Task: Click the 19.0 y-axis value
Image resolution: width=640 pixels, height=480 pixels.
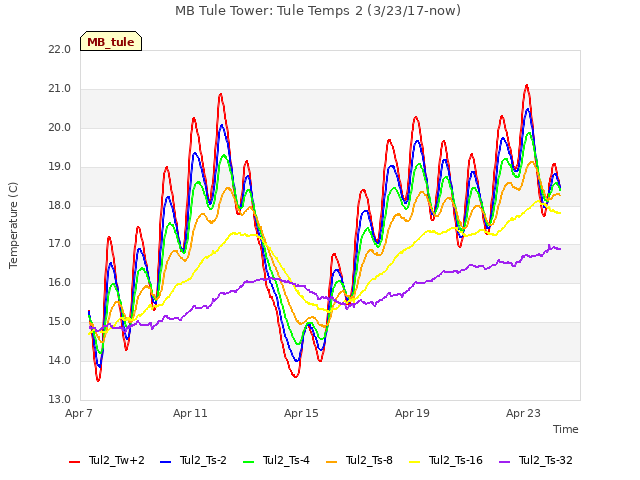Action: tap(60, 167)
